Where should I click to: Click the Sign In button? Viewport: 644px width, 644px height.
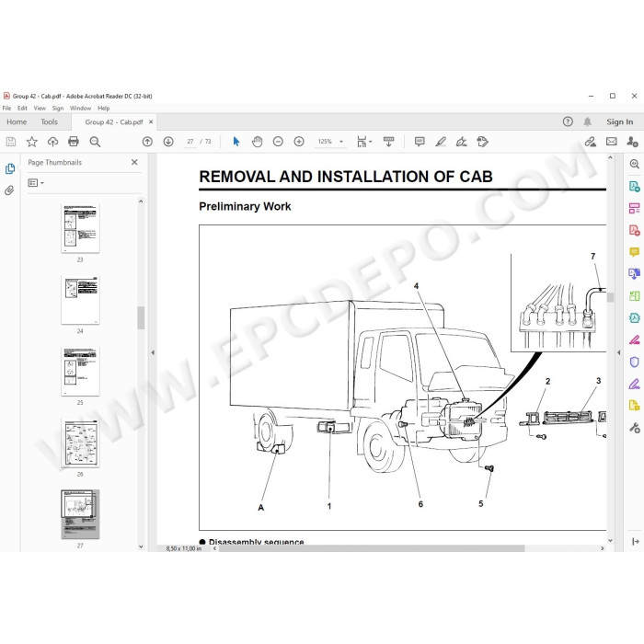coord(619,122)
